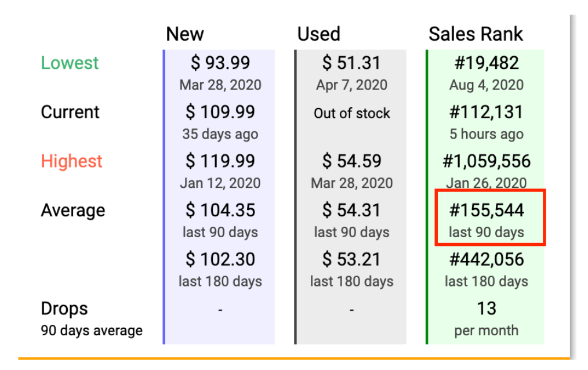Viewport: 588px width, 370px height.
Task: Click lowest new price $ 93.99
Action: coord(220,63)
